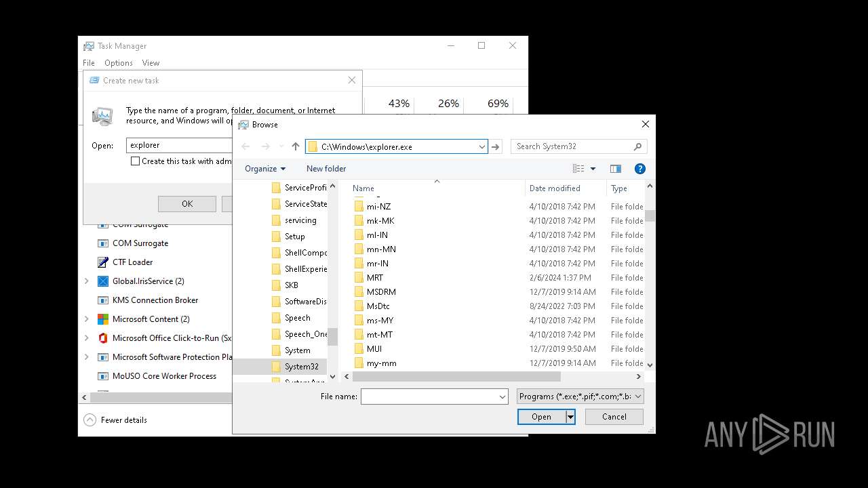
Task: Click the Open text field containing explorer
Action: [x=180, y=145]
